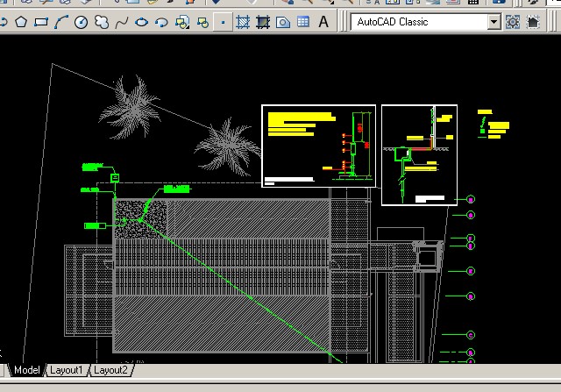Select the Spline curve tool
Screen dimensions: 561x392
coord(122,22)
